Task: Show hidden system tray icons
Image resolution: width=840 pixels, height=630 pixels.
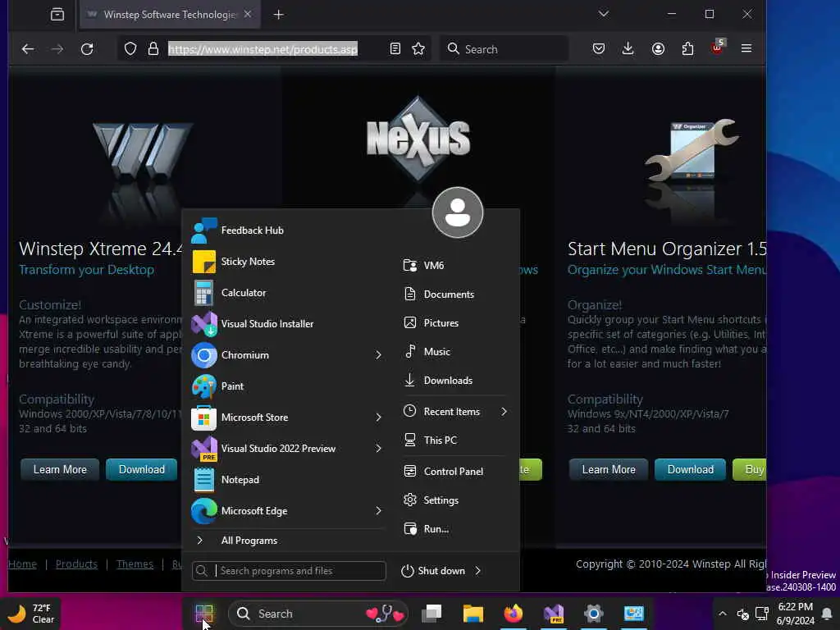Action: click(722, 614)
